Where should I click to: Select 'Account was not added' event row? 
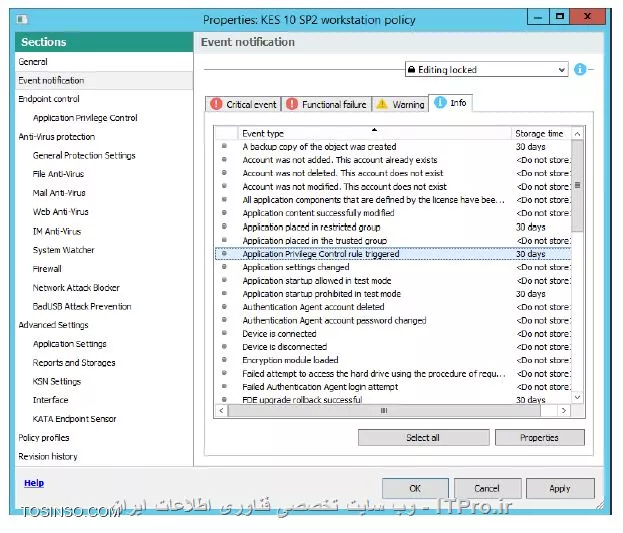(x=393, y=160)
